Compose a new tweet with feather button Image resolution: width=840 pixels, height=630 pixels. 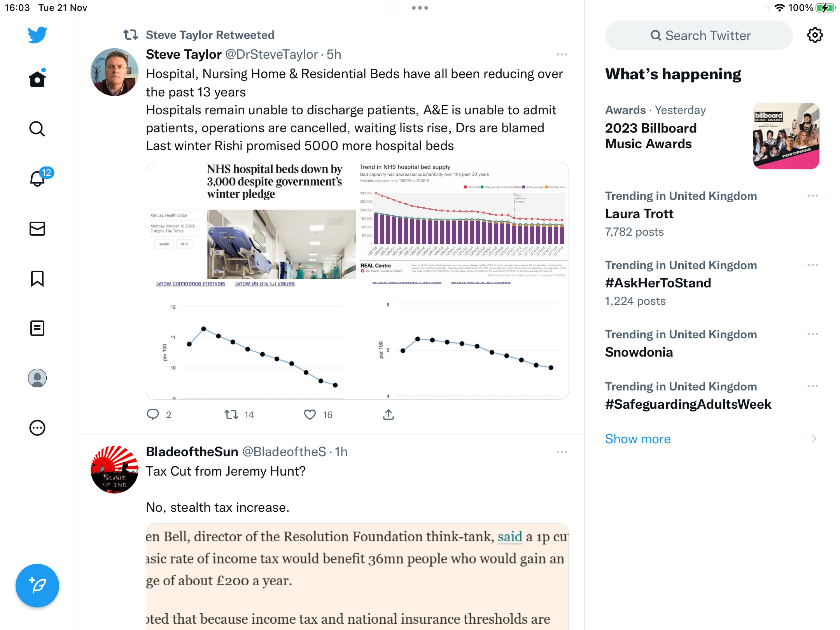click(37, 585)
